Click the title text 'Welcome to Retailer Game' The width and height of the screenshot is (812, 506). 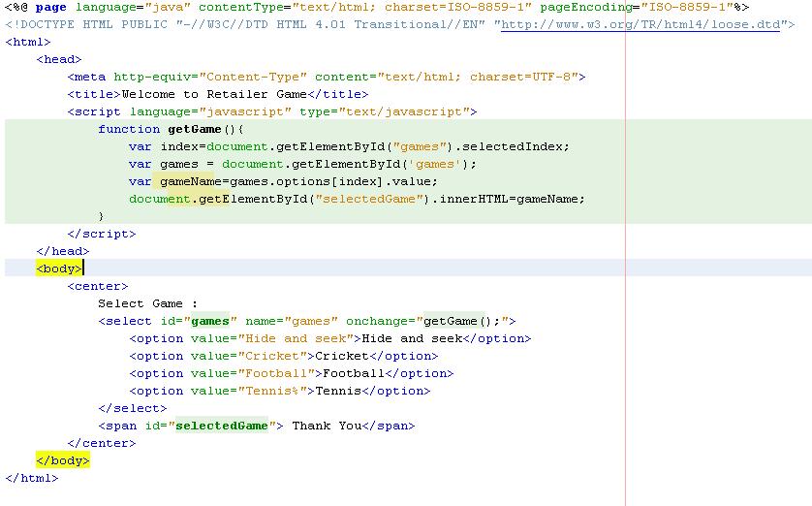(214, 94)
